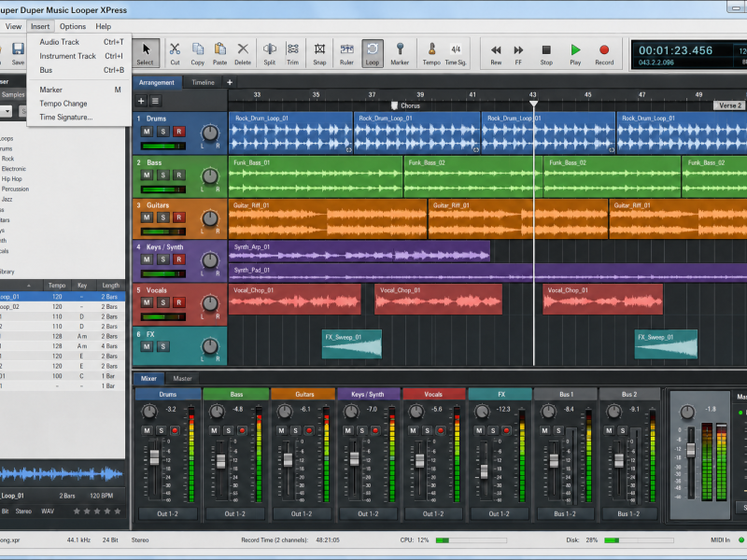Viewport: 747px width, 560px height.
Task: Toggle the Ruler tool
Action: (x=346, y=54)
